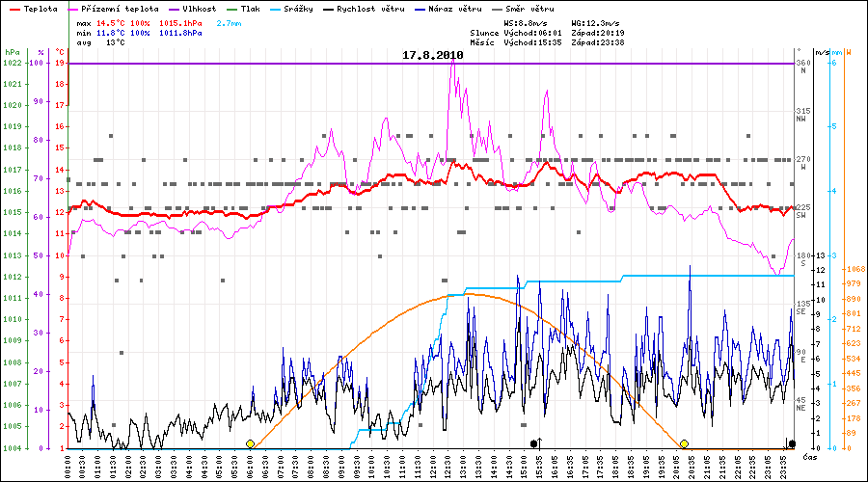The height and width of the screenshot is (482, 868).
Task: Click the 270 W wind direction label
Action: coord(803,163)
